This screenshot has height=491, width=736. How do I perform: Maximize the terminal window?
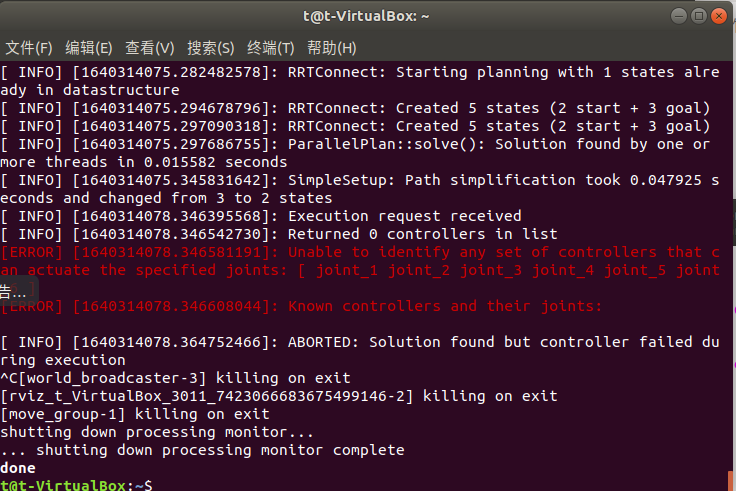tap(698, 16)
